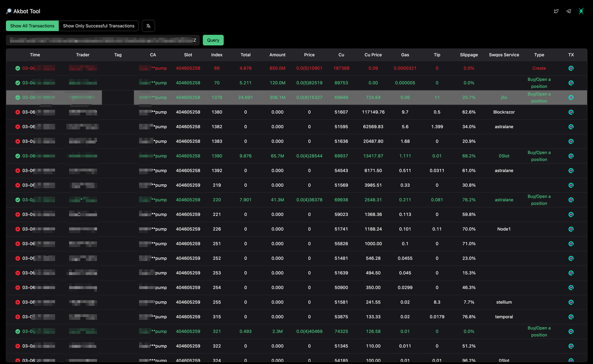Viewport: 593px width, 364px height.
Task: Click Slippage value 96.2%
Action: [x=469, y=361]
